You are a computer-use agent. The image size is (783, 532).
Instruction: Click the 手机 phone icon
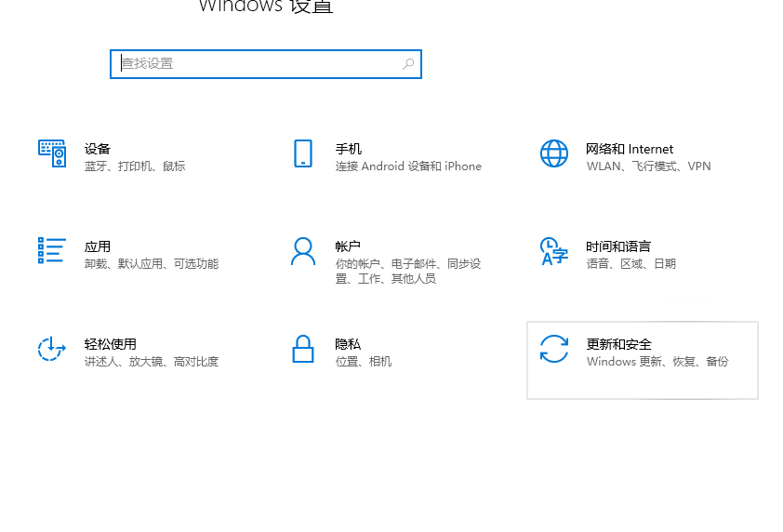(x=303, y=153)
